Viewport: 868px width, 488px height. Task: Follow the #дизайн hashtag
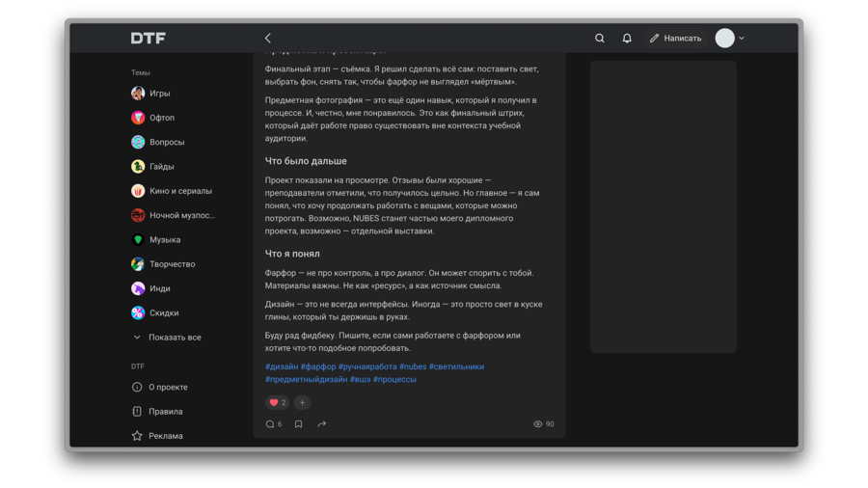282,366
